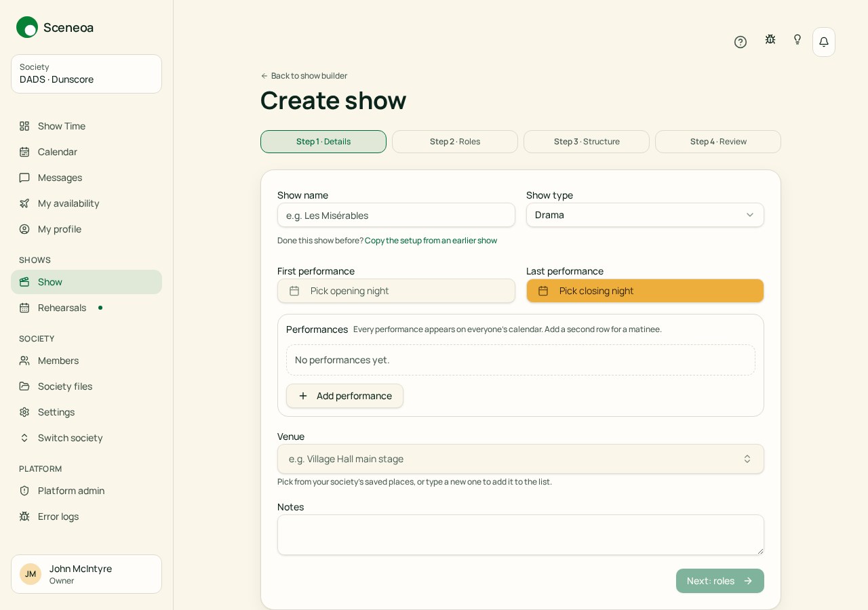Viewport: 868px width, 610px height.
Task: Focus the Show name input field
Action: coord(396,215)
